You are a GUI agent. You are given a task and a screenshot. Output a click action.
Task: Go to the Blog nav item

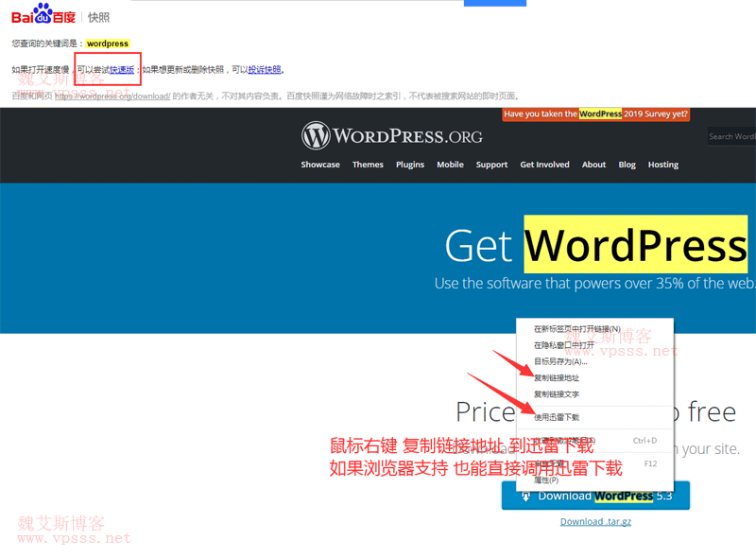point(627,165)
